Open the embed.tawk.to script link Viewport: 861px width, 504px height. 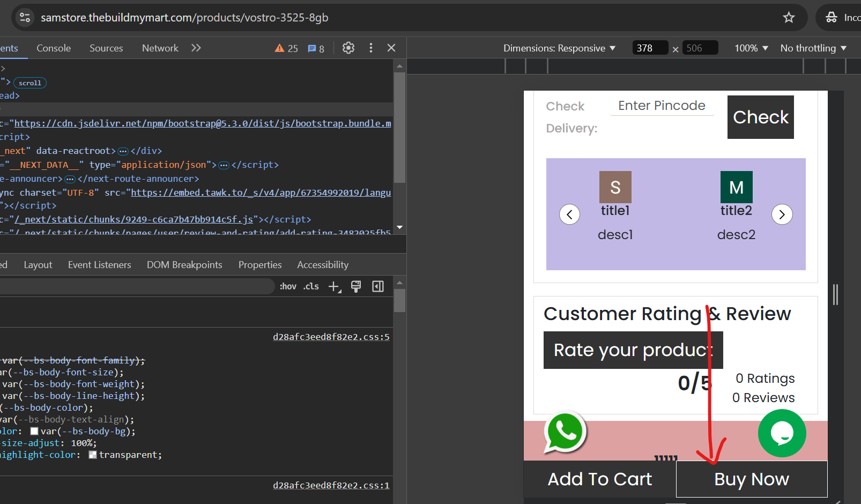261,192
